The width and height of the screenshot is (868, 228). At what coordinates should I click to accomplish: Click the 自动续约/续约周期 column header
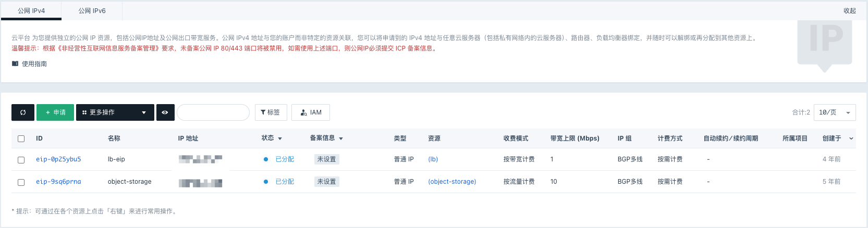(x=731, y=138)
